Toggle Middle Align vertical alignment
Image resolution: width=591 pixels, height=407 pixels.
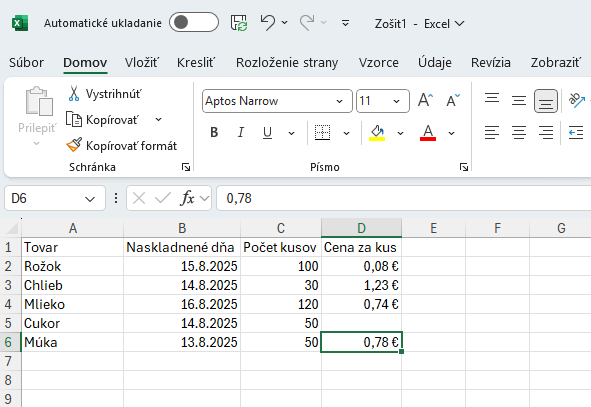(519, 100)
